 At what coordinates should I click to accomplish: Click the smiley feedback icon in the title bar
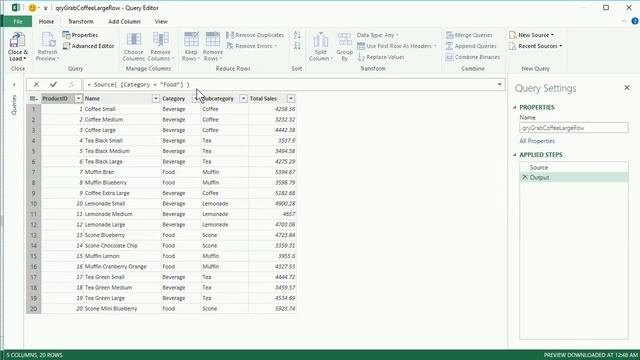tap(32, 8)
